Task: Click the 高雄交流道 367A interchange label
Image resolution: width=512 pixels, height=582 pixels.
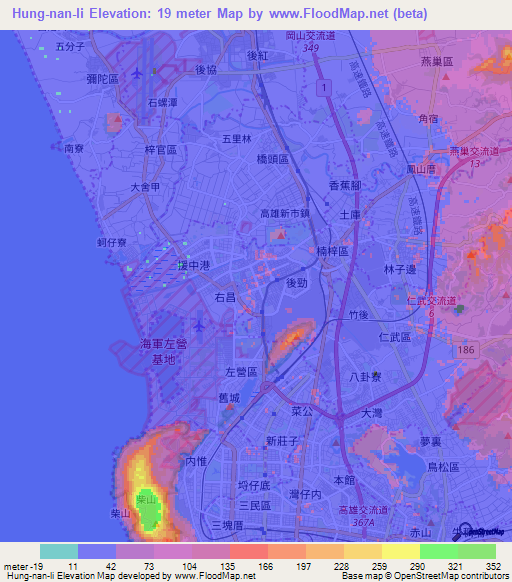Action: click(363, 516)
